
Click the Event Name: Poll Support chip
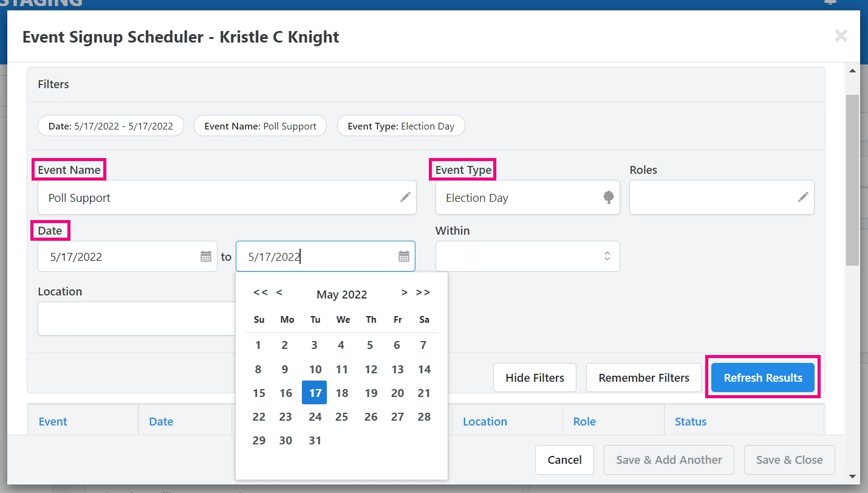tap(260, 126)
